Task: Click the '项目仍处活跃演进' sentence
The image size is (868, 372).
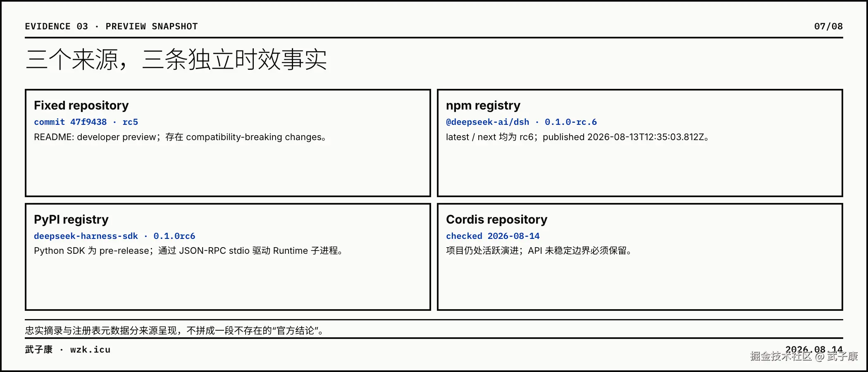Action: click(539, 251)
